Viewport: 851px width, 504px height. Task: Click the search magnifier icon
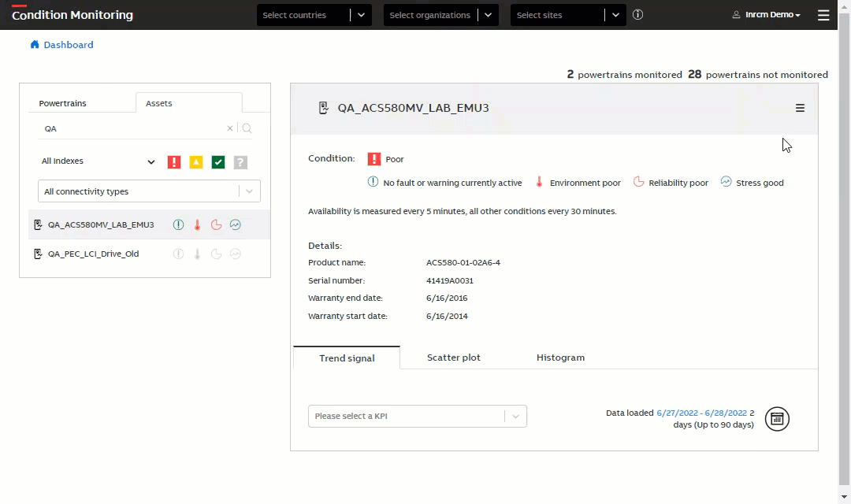(247, 128)
